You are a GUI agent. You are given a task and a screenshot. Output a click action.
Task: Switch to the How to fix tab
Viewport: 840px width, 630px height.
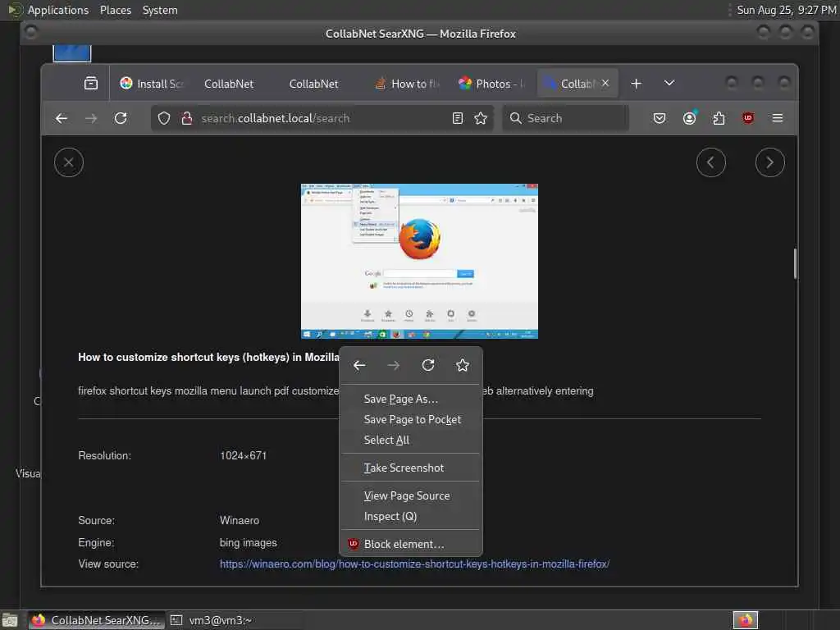[x=409, y=84]
